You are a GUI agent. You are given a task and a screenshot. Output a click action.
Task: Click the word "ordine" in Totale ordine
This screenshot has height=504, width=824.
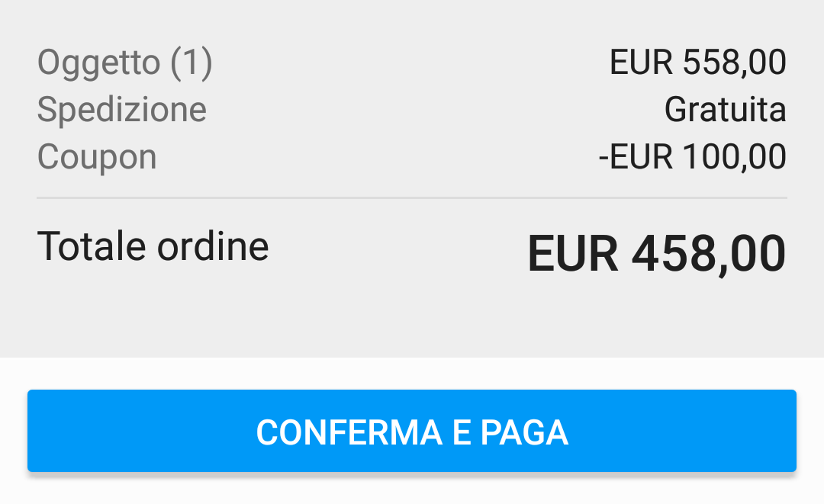click(x=213, y=246)
